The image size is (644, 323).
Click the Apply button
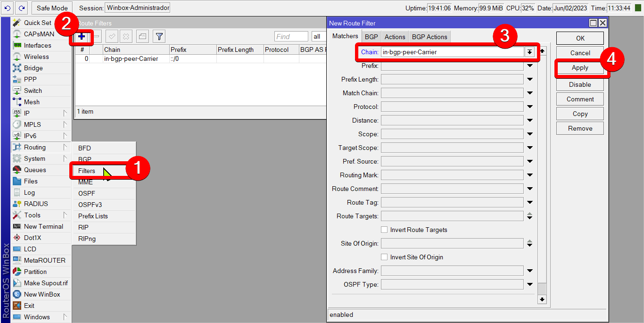pos(580,68)
